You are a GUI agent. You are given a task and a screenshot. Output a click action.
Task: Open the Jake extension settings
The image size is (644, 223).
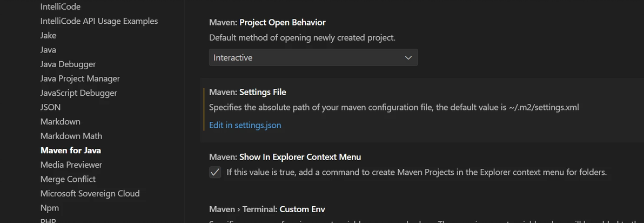(48, 35)
